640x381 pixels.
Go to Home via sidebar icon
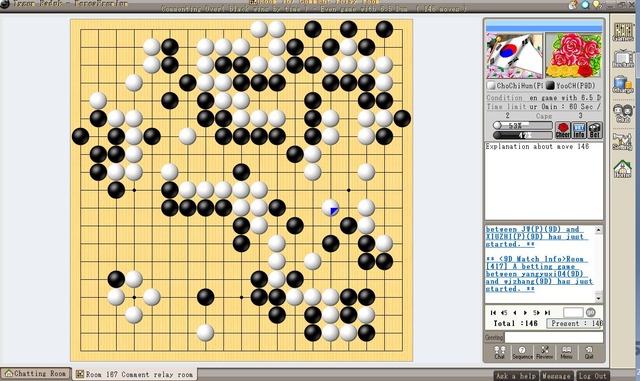(x=623, y=169)
